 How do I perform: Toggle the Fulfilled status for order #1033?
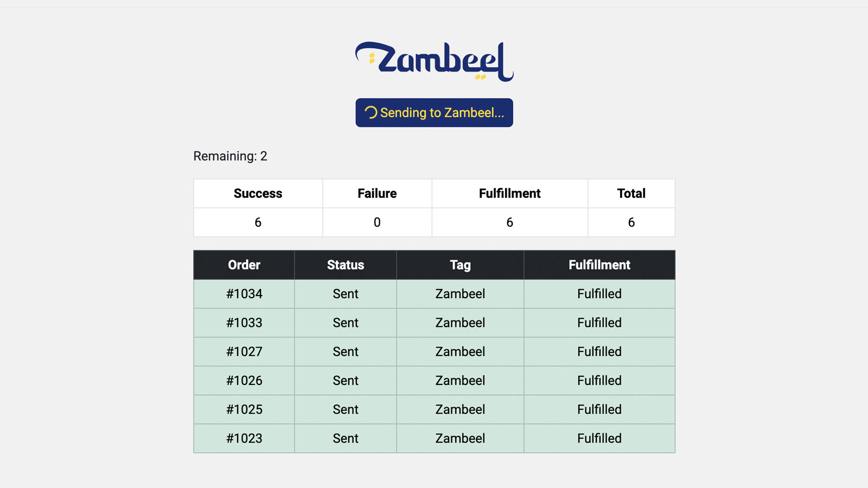point(599,323)
